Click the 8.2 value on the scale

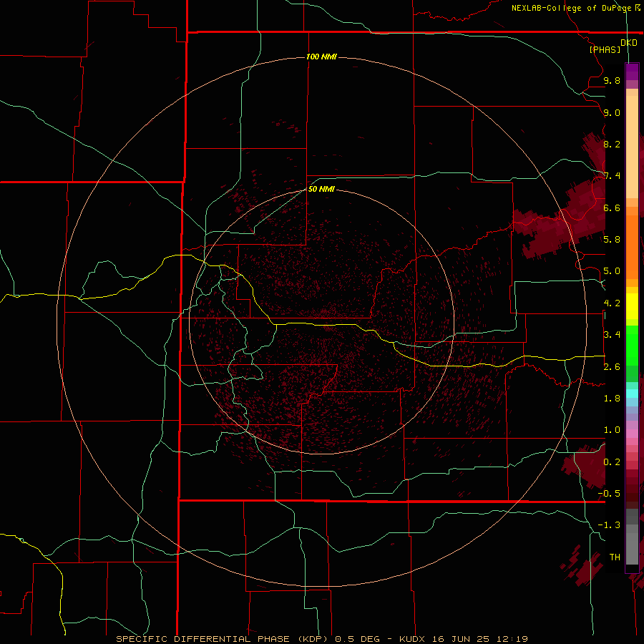click(x=612, y=144)
